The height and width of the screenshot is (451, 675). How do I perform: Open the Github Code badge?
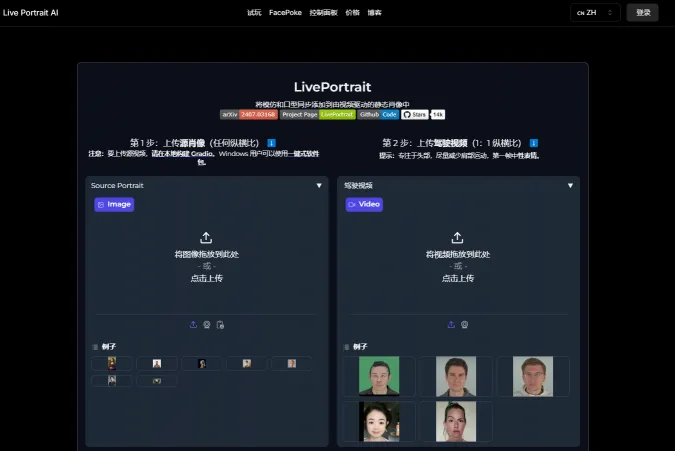click(378, 114)
